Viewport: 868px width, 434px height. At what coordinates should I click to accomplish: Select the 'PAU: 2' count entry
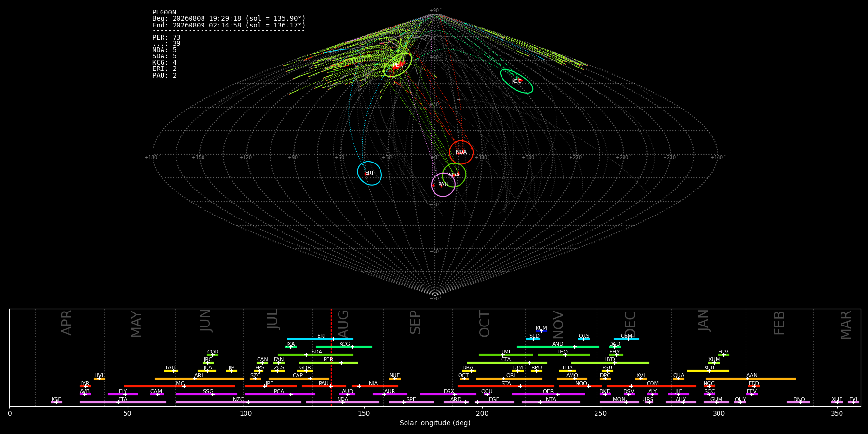[164, 75]
